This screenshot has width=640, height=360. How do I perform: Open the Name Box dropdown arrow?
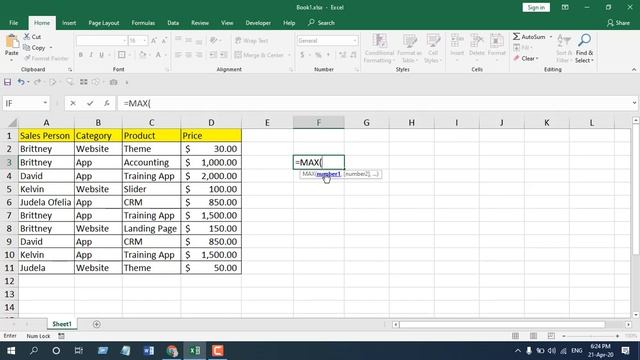45,103
